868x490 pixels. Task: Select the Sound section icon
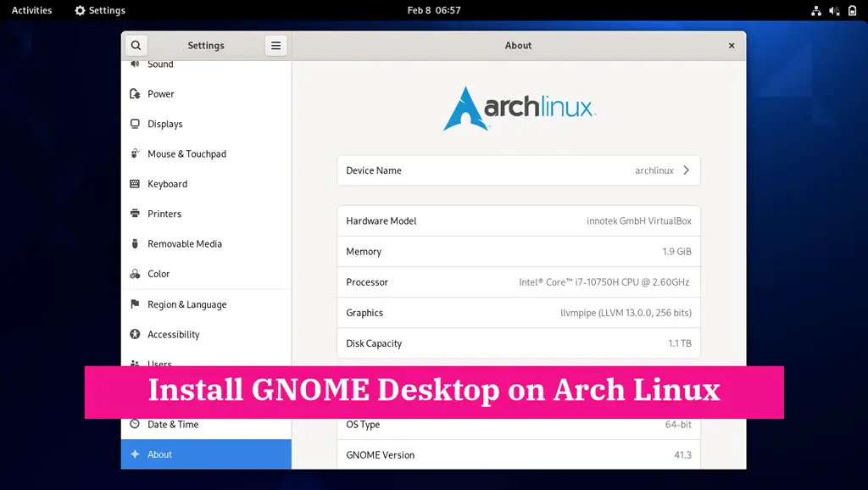click(136, 64)
